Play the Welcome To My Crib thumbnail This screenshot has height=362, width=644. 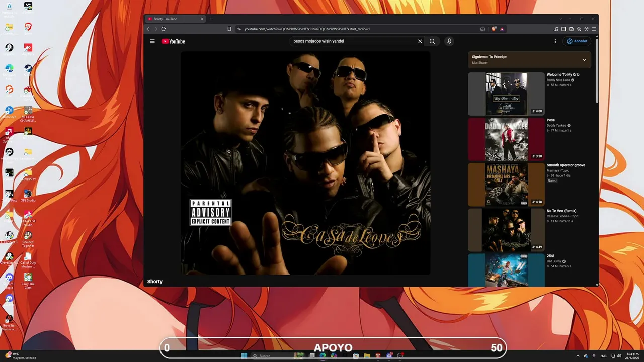tap(506, 94)
